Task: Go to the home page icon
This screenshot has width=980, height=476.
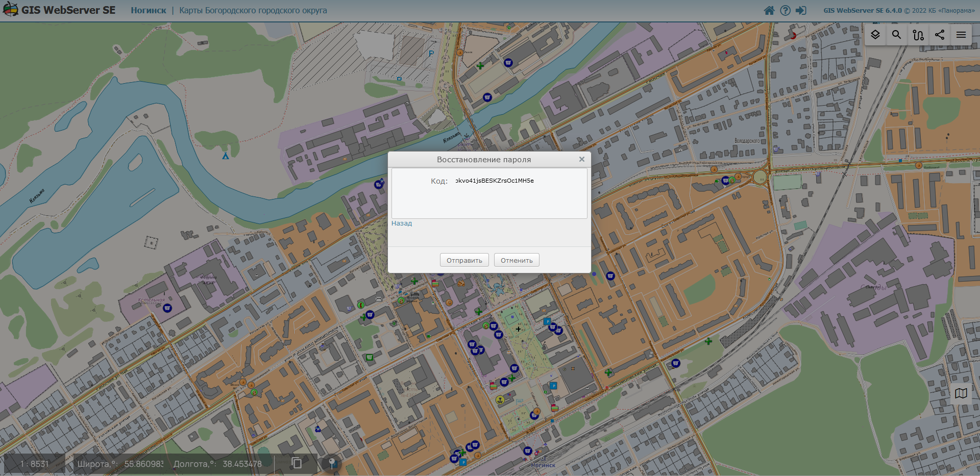Action: point(769,10)
